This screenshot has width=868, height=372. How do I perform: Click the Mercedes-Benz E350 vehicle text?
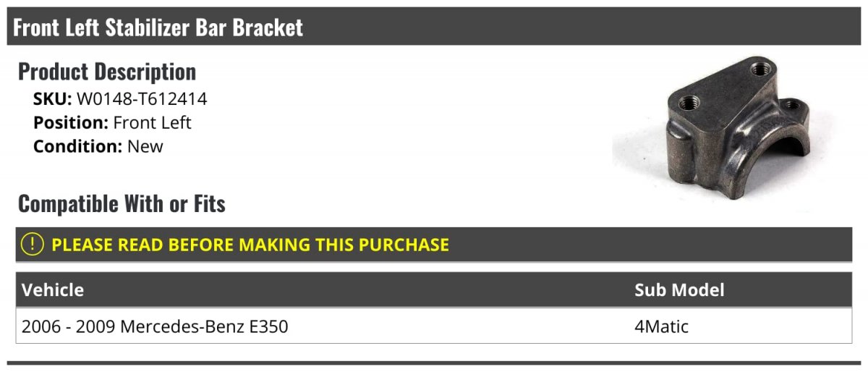pyautogui.click(x=204, y=326)
